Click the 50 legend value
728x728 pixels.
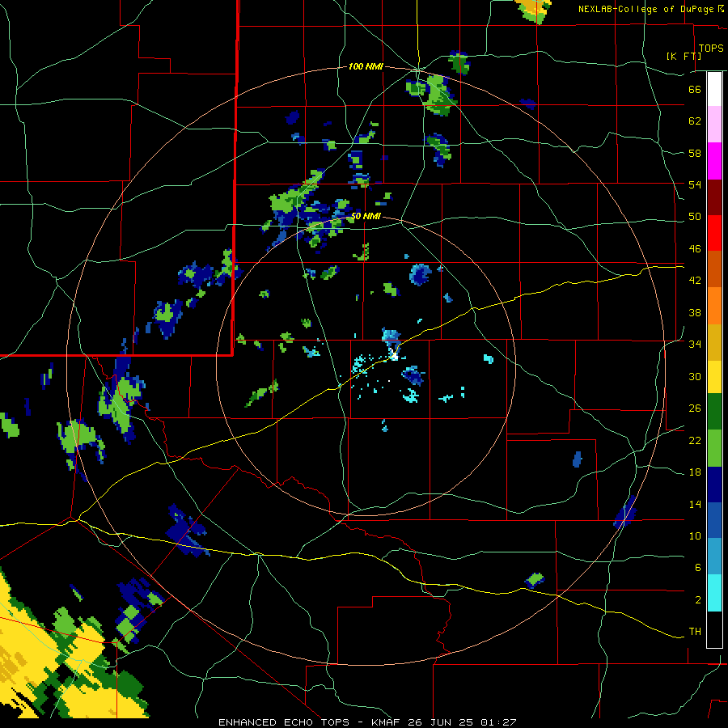[x=695, y=217]
